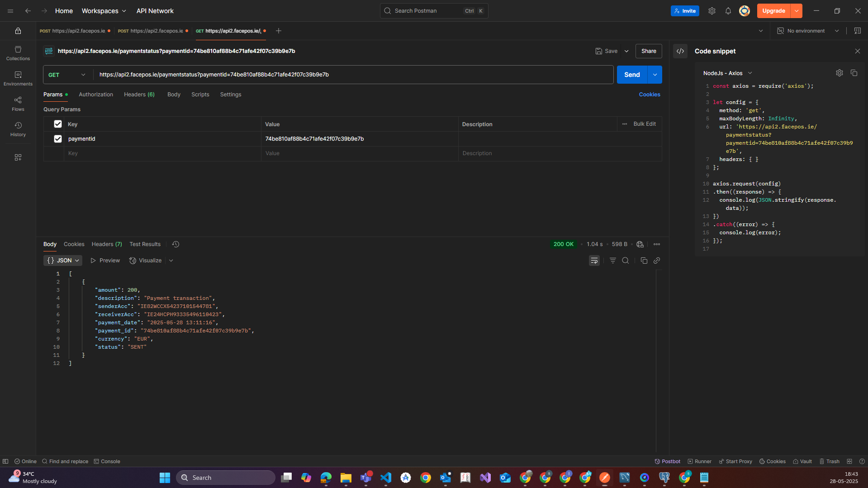Screen dimensions: 868x488
Task: Toggle the sidebar from status bar
Action: pos(5,461)
